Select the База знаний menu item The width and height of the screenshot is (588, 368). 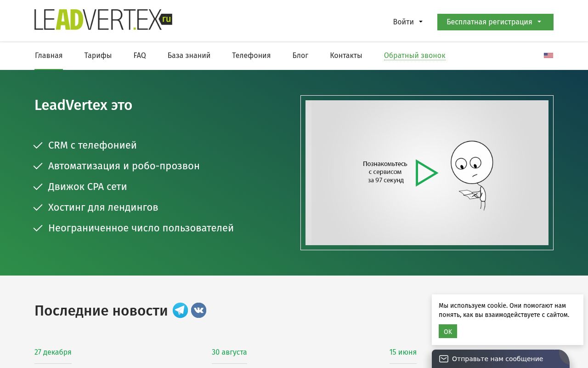click(189, 56)
